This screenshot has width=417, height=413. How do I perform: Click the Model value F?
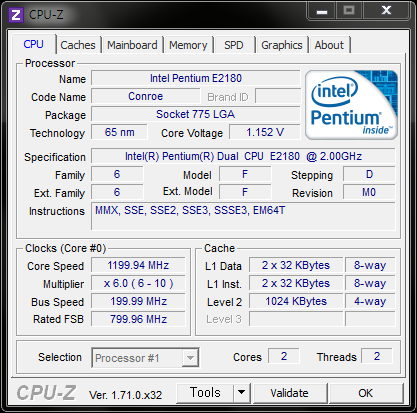click(x=245, y=174)
